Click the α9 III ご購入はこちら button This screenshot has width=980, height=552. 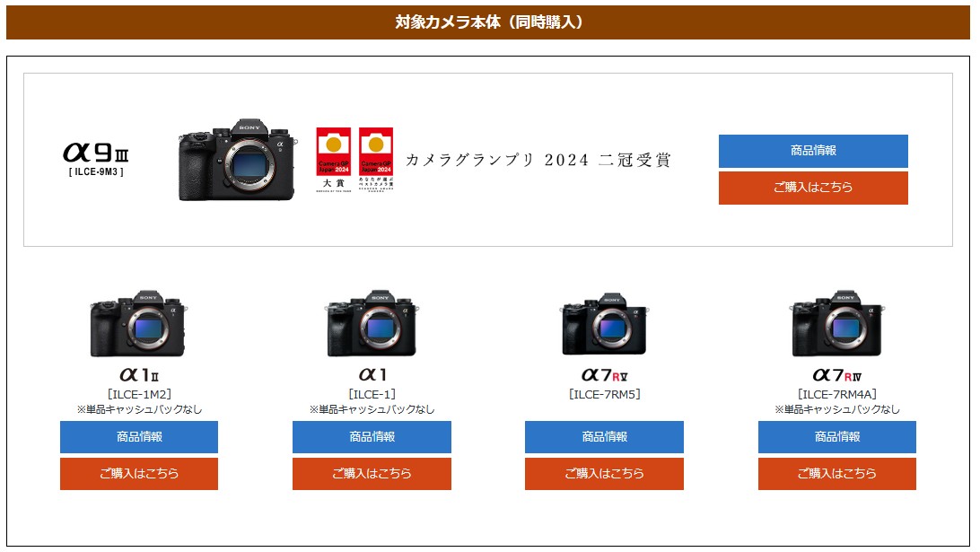pyautogui.click(x=812, y=188)
